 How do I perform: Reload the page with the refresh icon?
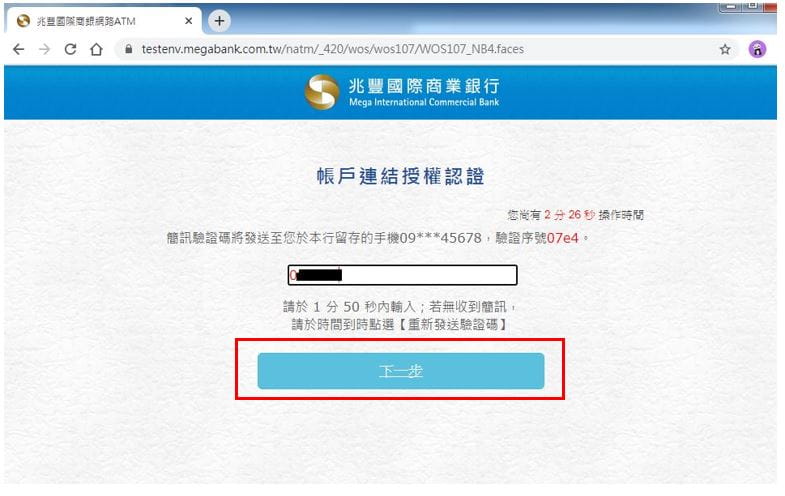(71, 49)
